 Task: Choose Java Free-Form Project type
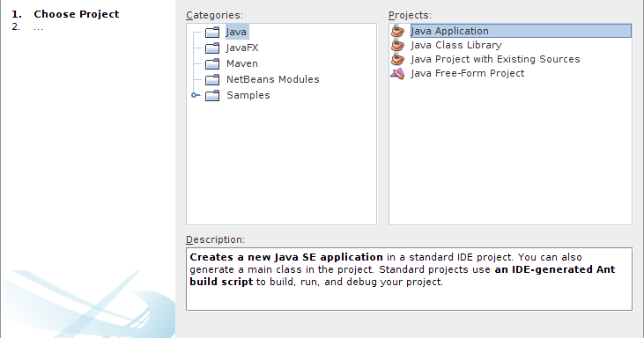point(468,73)
